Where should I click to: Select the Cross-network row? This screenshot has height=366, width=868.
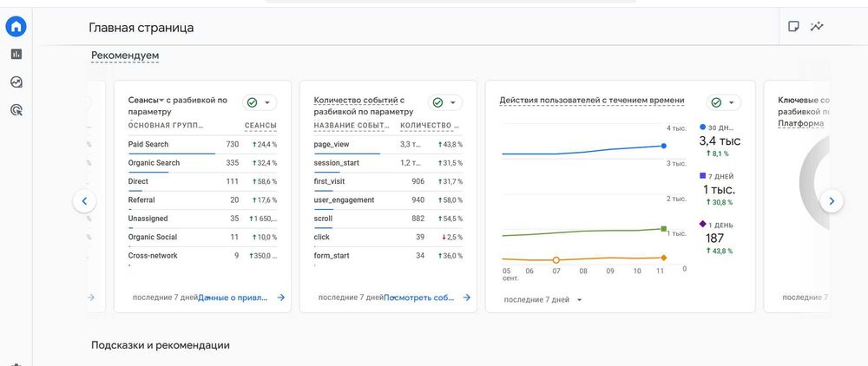pyautogui.click(x=202, y=256)
